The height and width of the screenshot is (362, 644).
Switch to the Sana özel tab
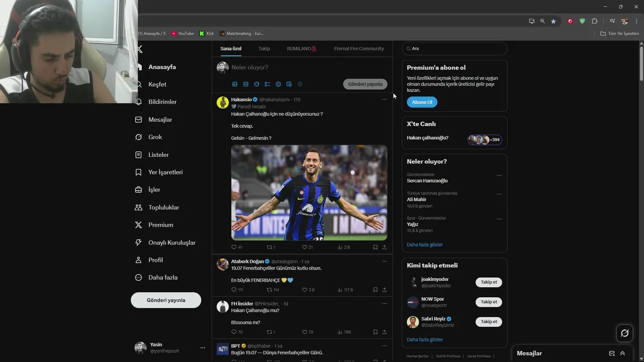point(231,49)
